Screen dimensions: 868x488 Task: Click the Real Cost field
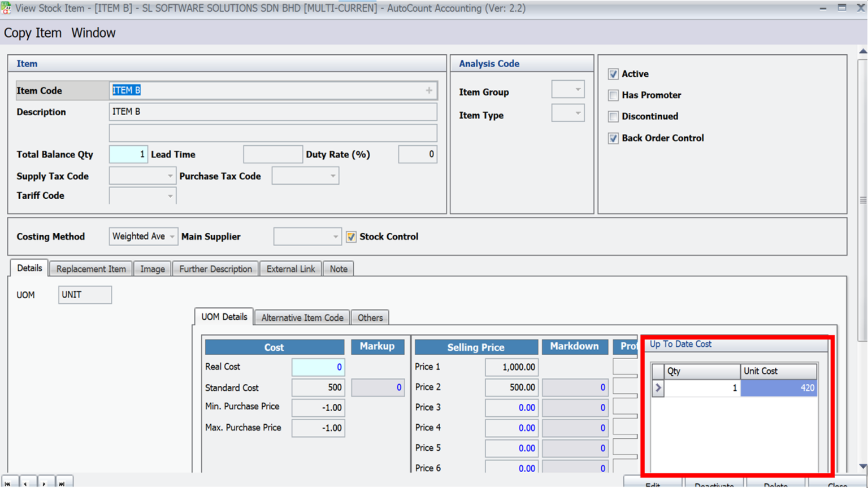[x=318, y=367]
